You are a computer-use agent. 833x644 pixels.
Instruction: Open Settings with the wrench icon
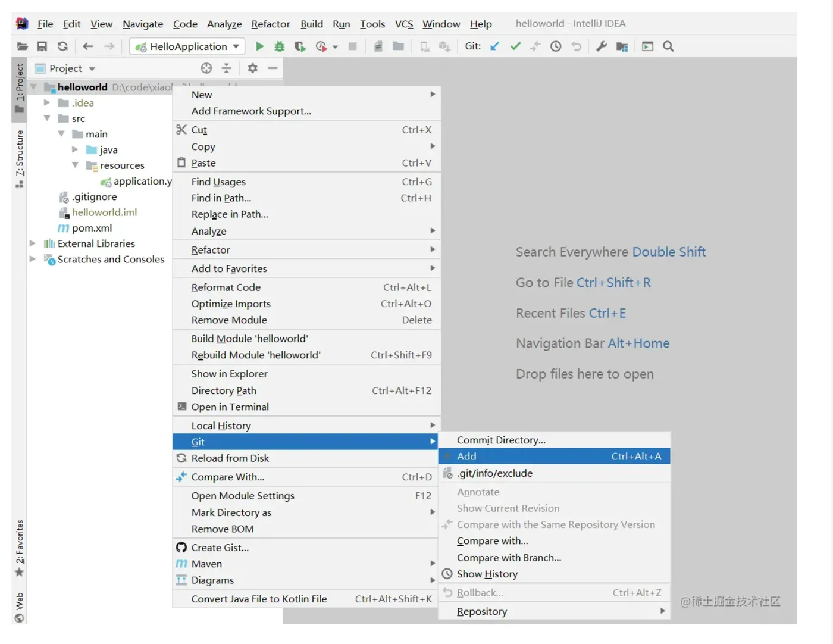click(602, 46)
